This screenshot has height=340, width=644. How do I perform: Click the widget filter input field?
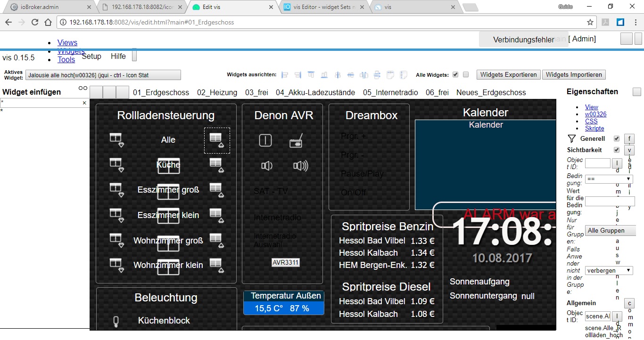41,103
